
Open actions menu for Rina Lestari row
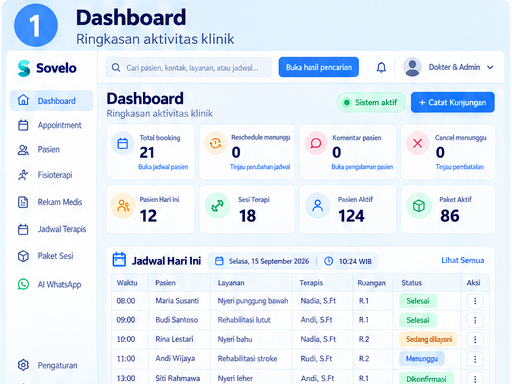coord(475,340)
